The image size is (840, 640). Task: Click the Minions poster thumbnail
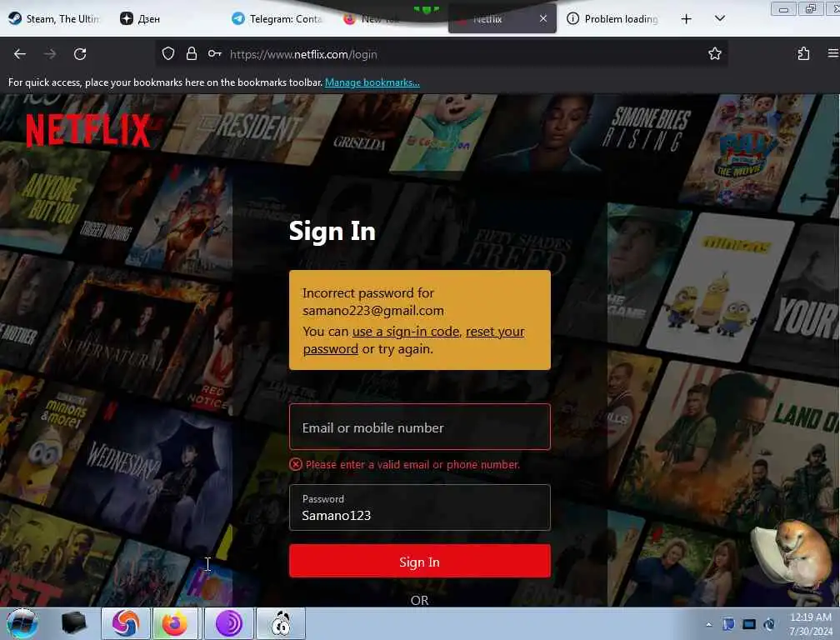(x=721, y=289)
